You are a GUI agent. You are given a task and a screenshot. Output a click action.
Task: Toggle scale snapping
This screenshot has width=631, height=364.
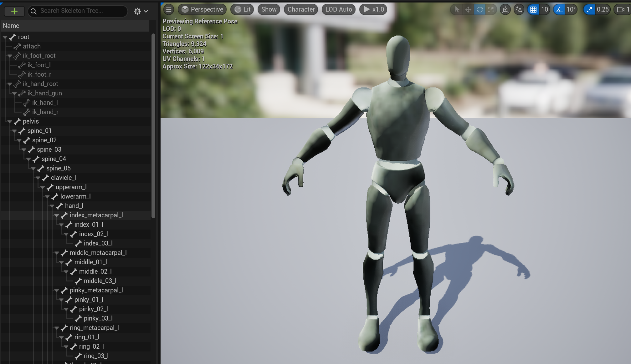pyautogui.click(x=589, y=10)
